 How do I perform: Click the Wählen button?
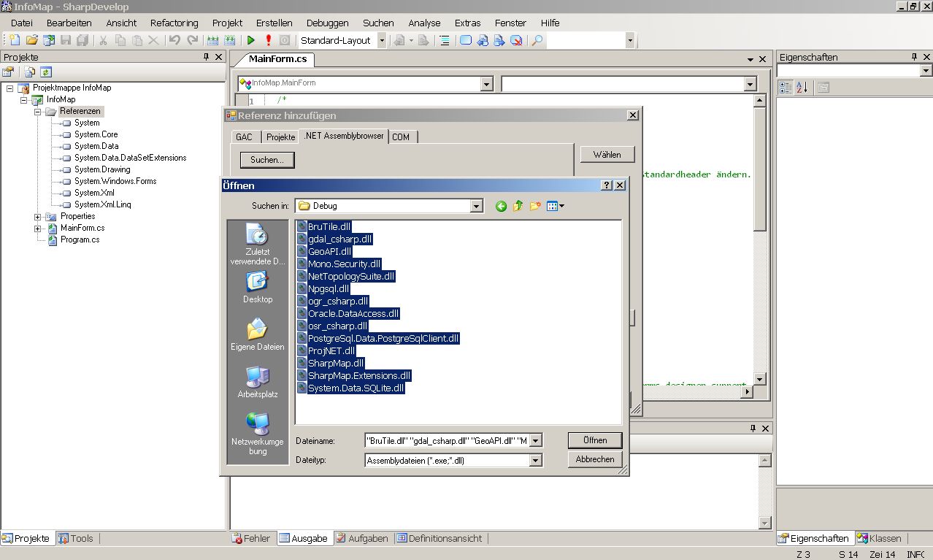click(x=607, y=154)
